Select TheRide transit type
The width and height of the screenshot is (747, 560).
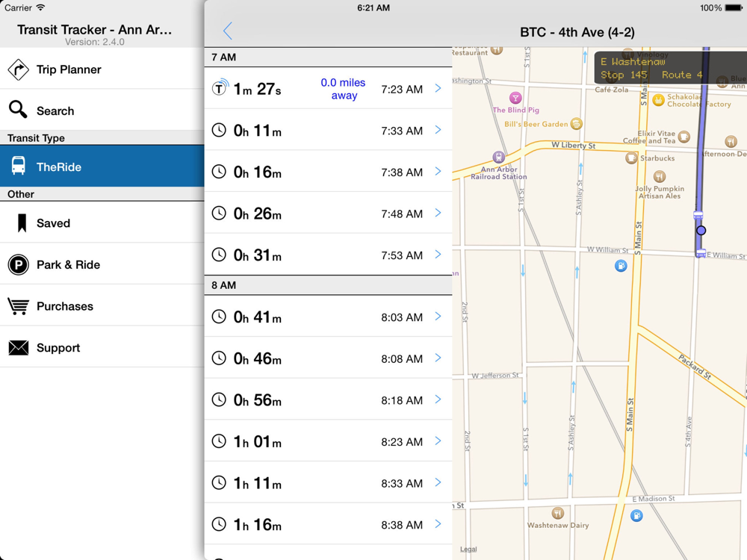pos(102,167)
